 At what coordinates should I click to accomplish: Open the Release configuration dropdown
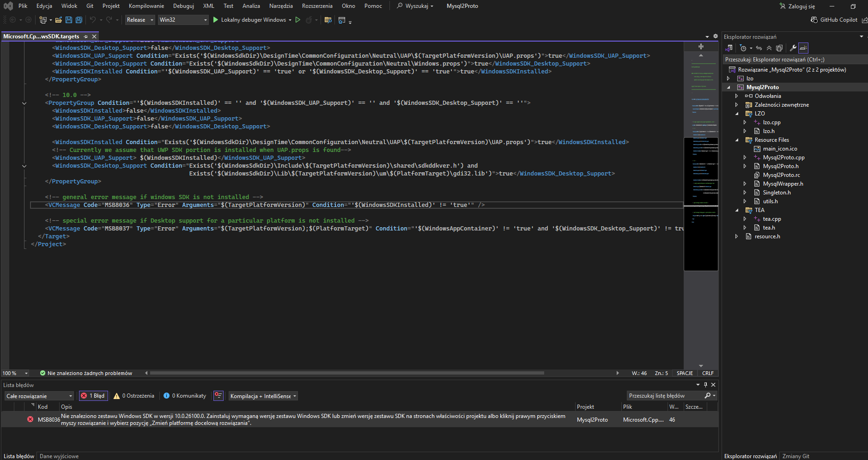click(x=140, y=20)
